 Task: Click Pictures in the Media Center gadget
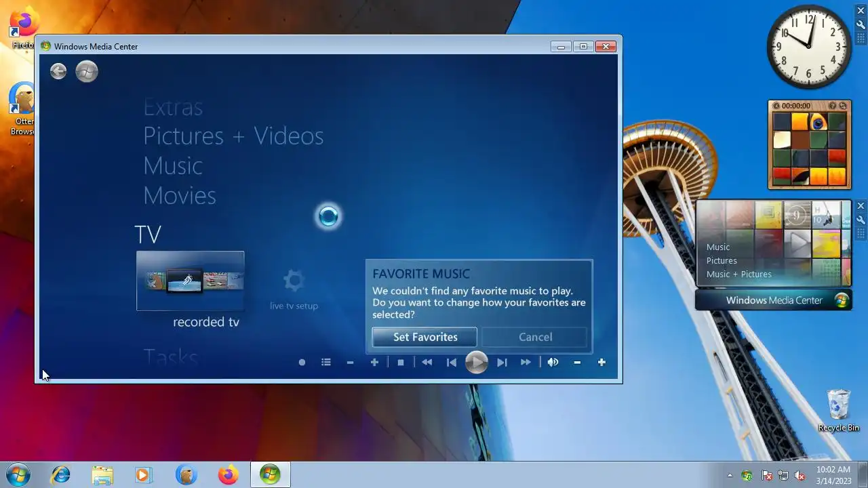(722, 260)
